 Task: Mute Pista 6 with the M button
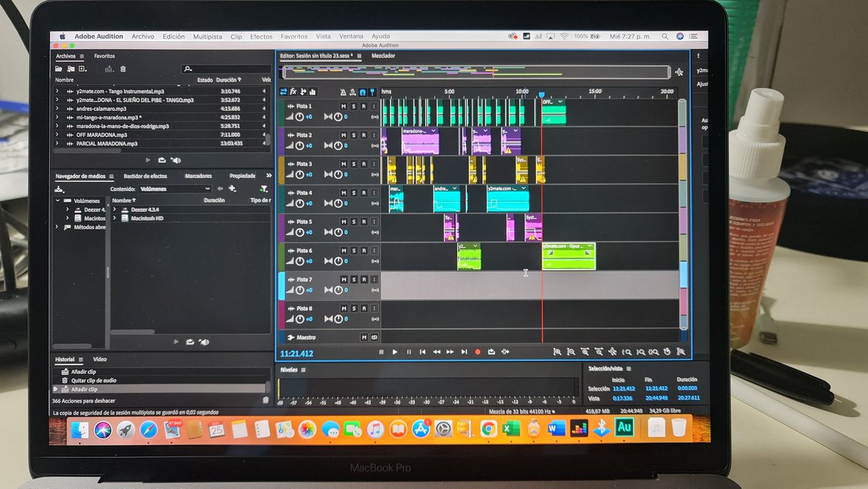(x=344, y=250)
